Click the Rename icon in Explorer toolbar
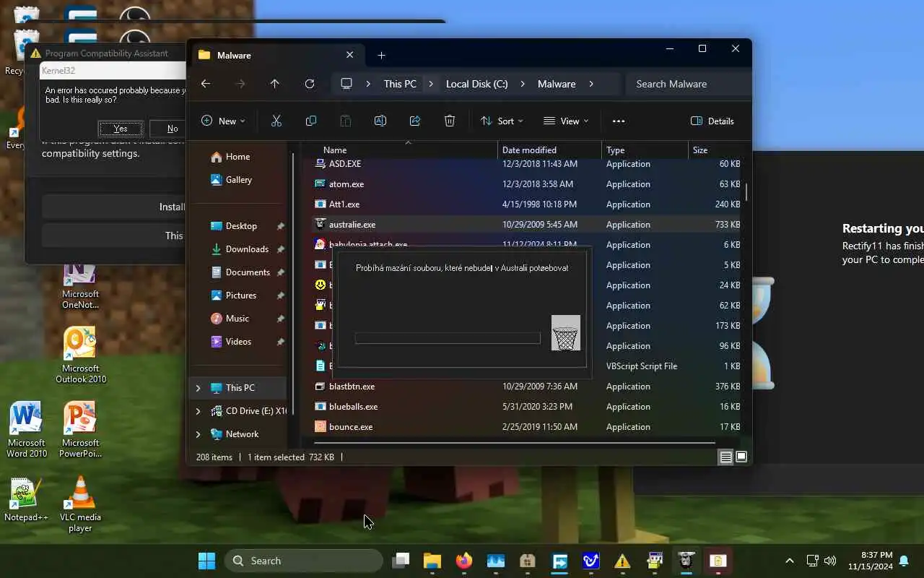 pos(380,121)
